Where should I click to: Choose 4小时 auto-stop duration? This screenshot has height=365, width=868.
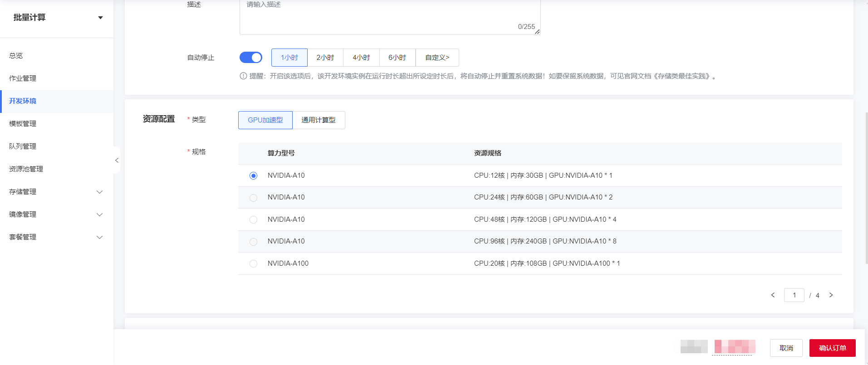pos(361,58)
